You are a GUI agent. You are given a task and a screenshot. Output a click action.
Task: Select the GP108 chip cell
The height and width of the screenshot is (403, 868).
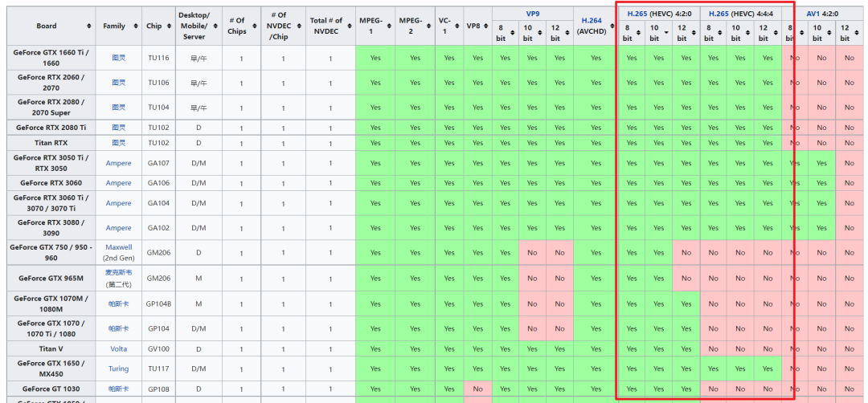[158, 389]
